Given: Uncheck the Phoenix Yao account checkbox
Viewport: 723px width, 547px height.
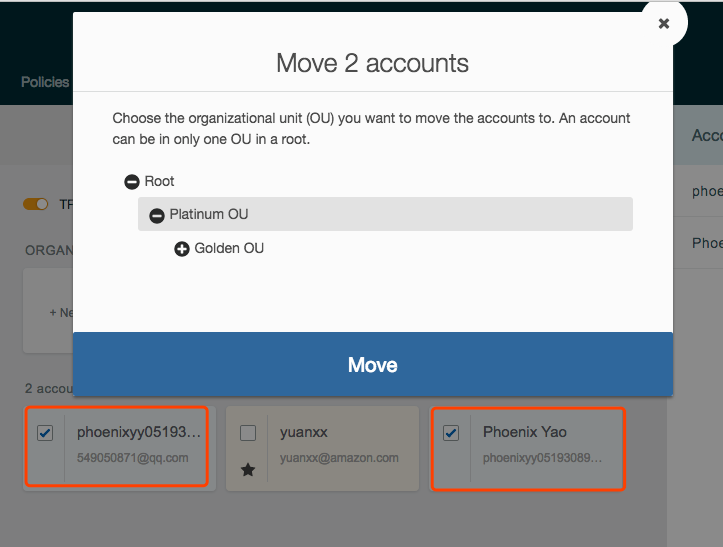Looking at the screenshot, I should tap(451, 433).
